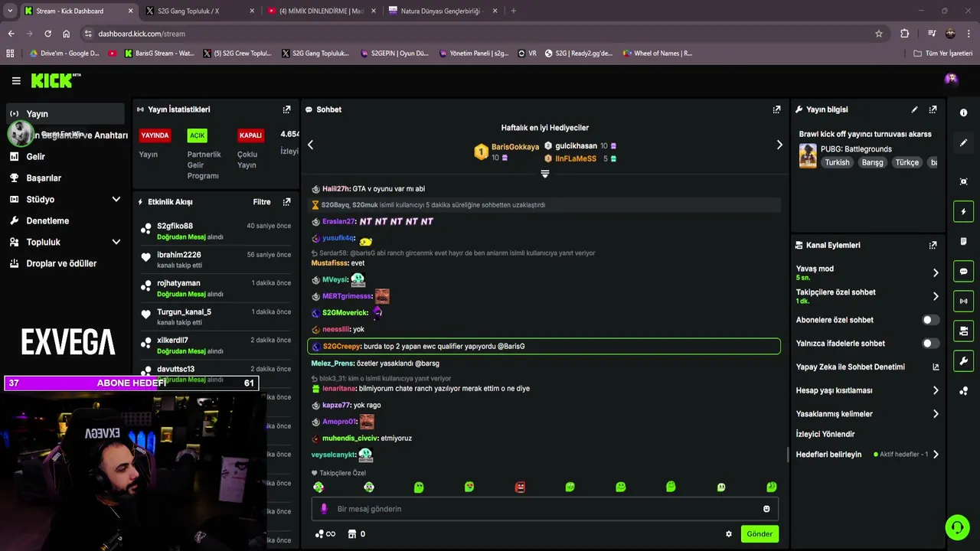
Task: Open the Wheel of Names bookmark
Action: pos(658,54)
